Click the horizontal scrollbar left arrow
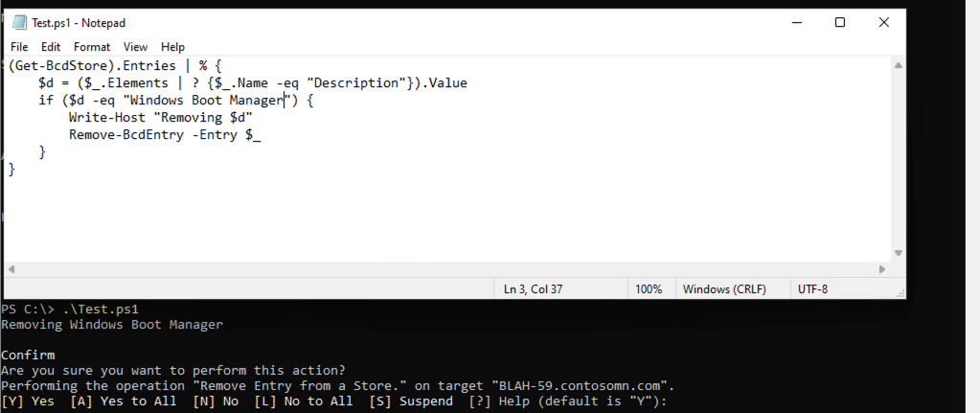The width and height of the screenshot is (980, 413). tap(11, 268)
